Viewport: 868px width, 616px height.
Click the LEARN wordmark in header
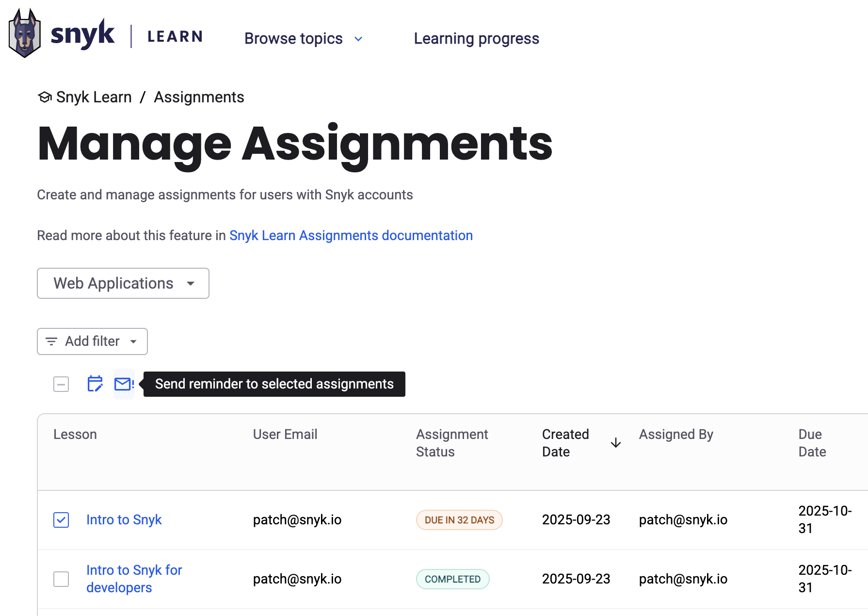pyautogui.click(x=175, y=37)
